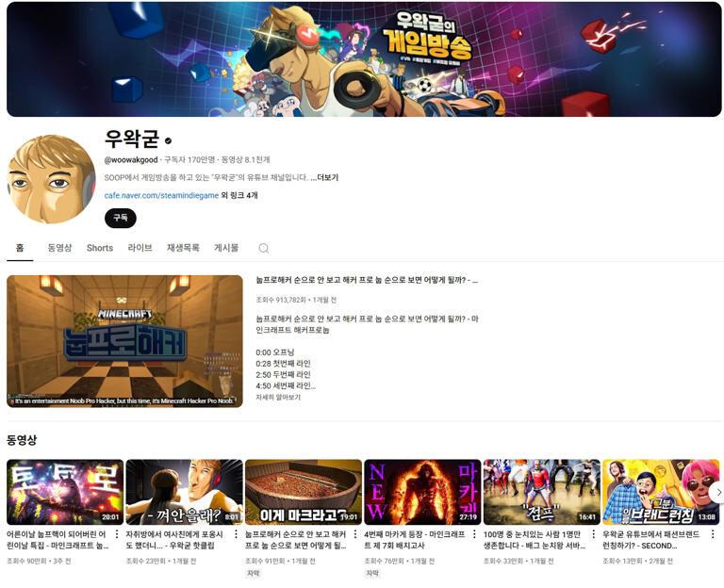Click the 조회수 913,782회 view count
This screenshot has width=724, height=588.
280,300
